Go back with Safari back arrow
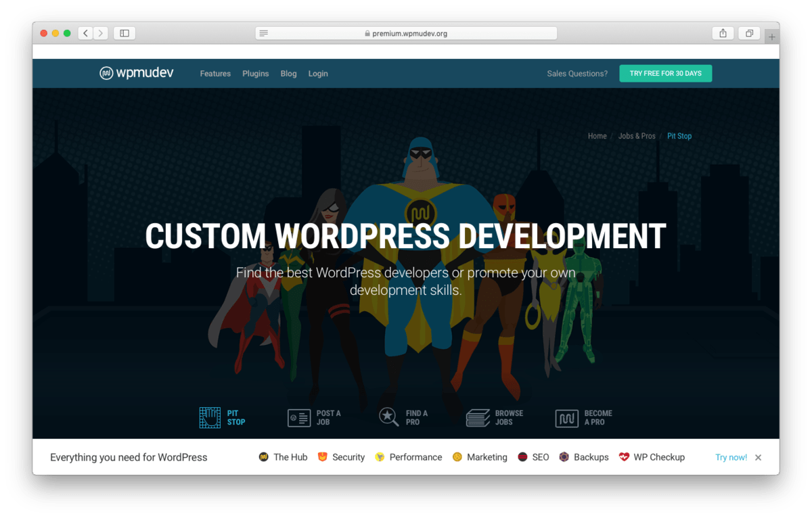 [x=85, y=33]
